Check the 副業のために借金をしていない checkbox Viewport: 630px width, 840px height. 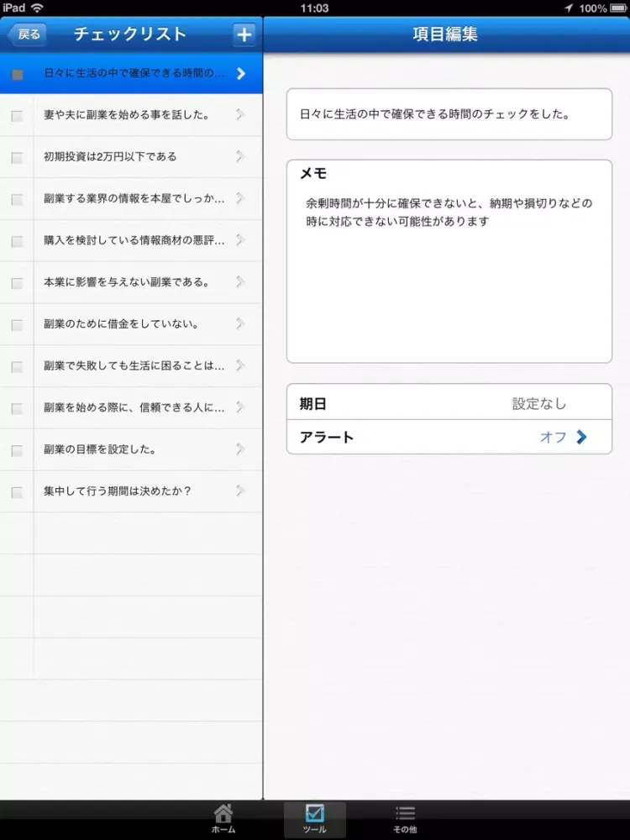tap(17, 324)
